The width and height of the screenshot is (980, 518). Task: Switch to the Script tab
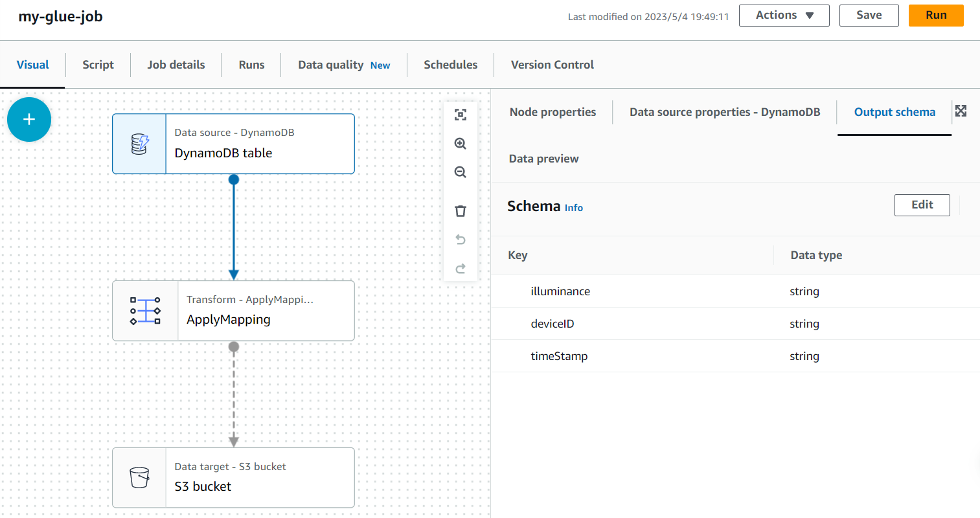(98, 65)
